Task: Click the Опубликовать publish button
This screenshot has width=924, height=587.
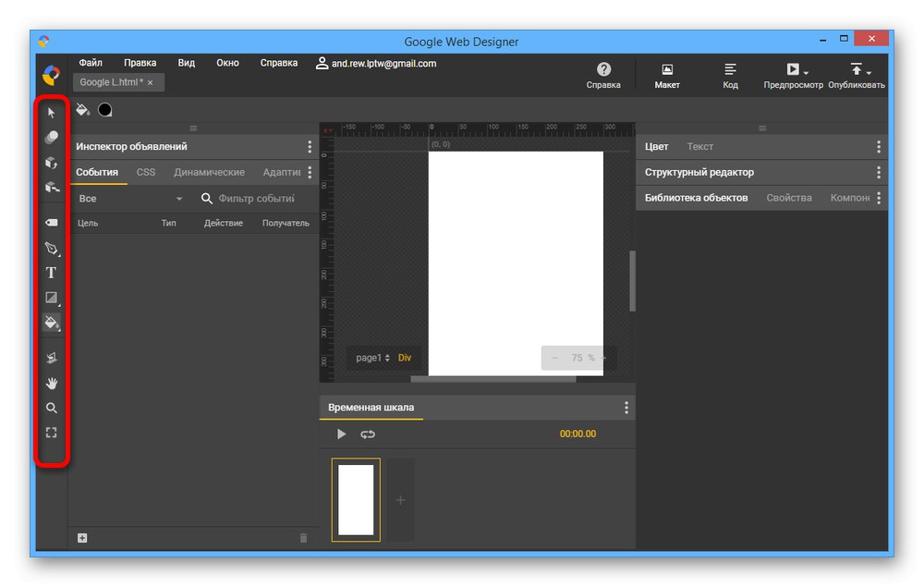Action: (x=857, y=76)
